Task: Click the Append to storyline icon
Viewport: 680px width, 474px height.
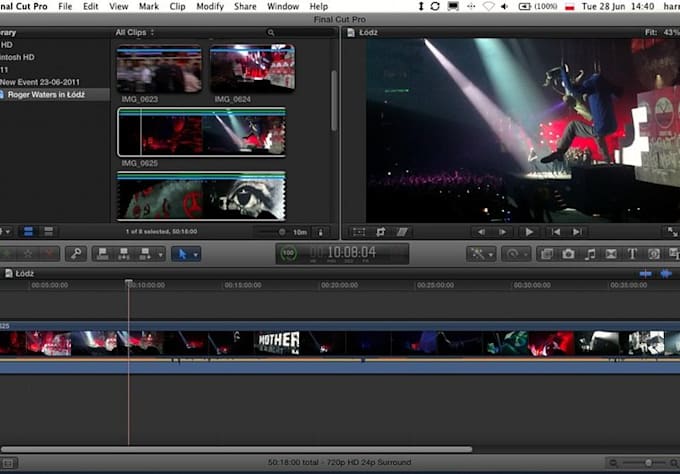Action: pos(145,254)
